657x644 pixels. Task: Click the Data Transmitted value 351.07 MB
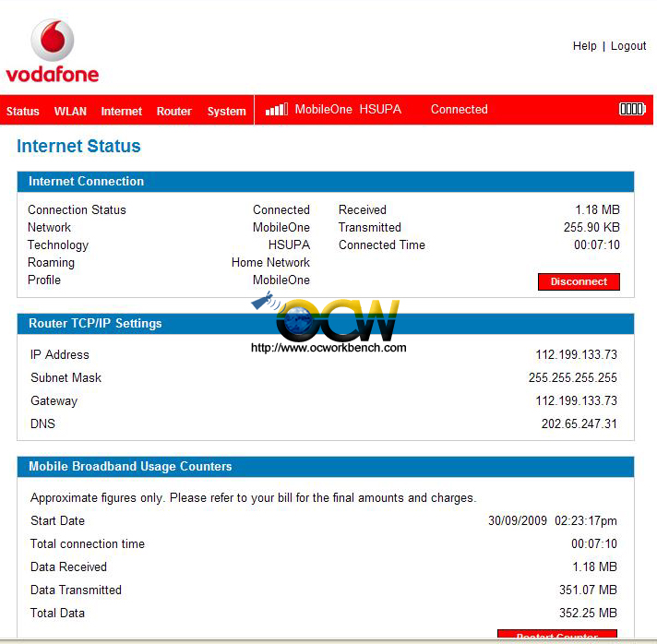[588, 590]
